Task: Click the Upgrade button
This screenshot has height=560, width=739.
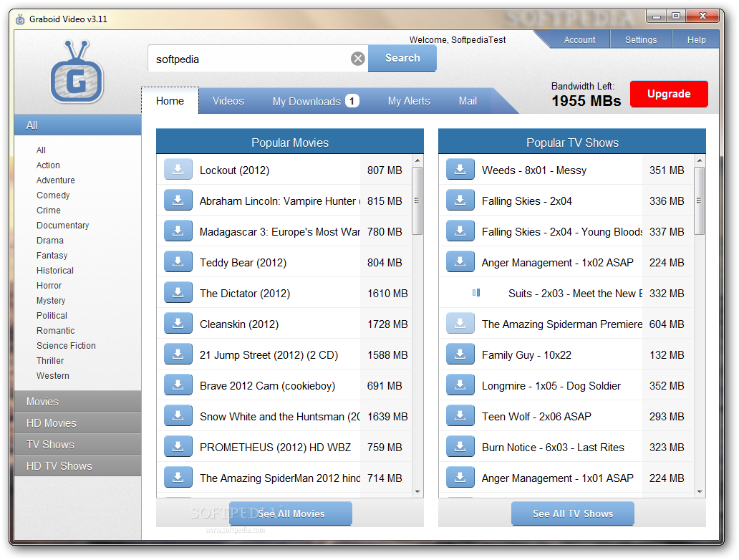Action: point(669,93)
